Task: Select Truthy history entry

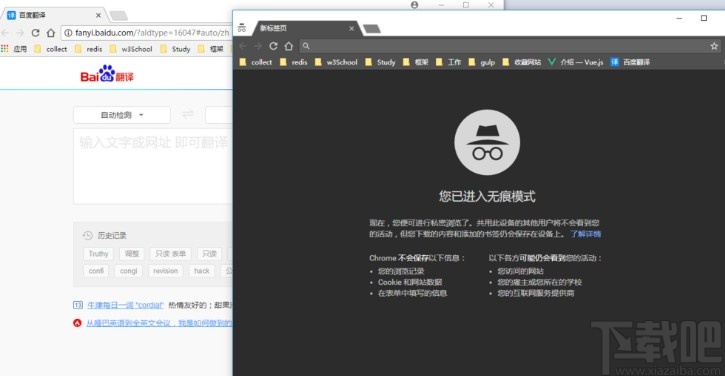Action: [x=98, y=254]
